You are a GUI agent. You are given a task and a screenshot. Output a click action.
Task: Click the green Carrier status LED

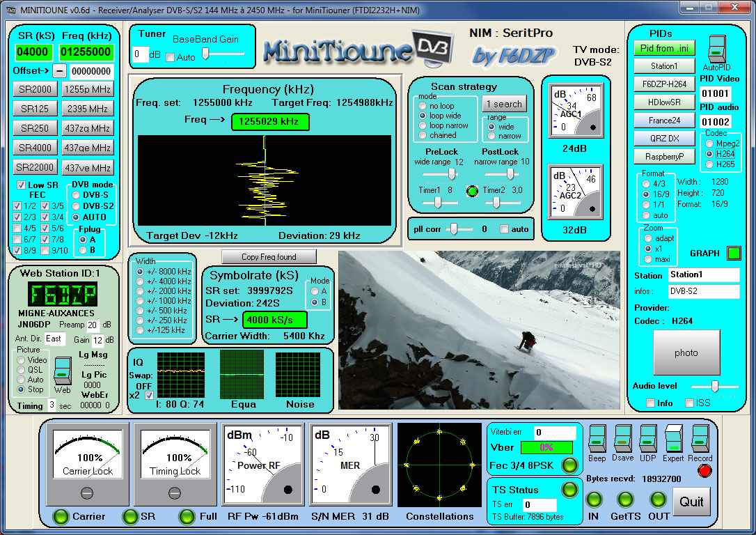[61, 516]
